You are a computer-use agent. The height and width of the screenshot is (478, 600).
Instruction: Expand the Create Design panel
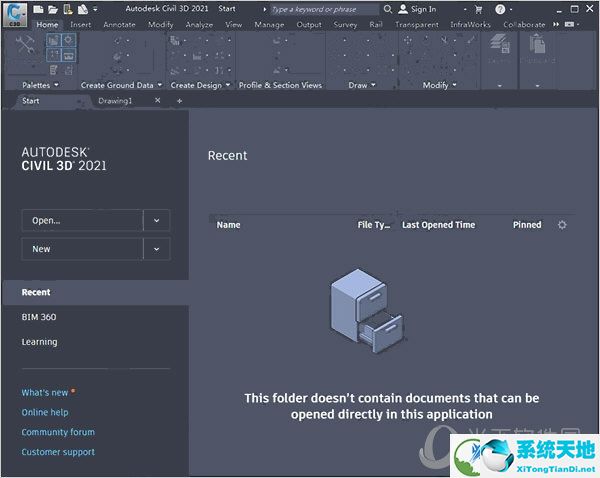click(228, 85)
